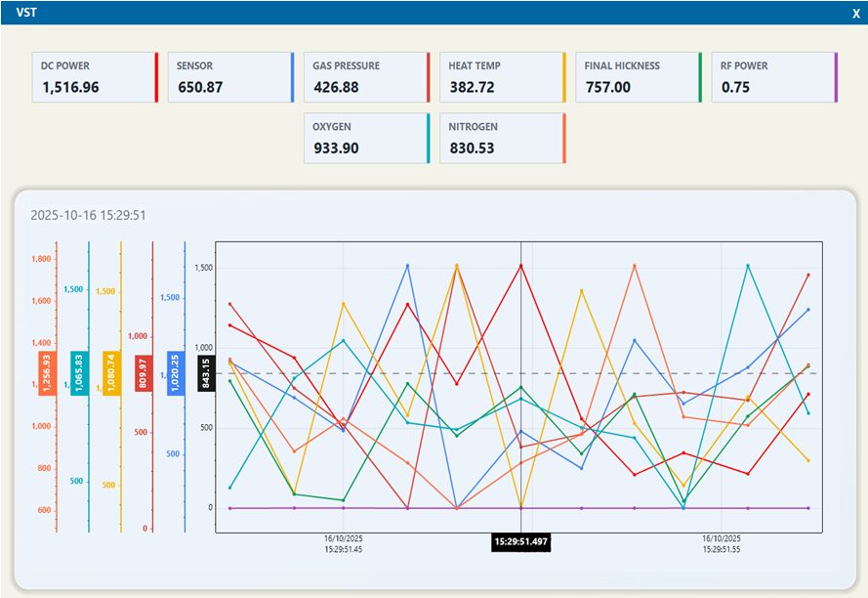Click the yellow 1,080.74 axis marker
This screenshot has width=868, height=598.
point(111,373)
